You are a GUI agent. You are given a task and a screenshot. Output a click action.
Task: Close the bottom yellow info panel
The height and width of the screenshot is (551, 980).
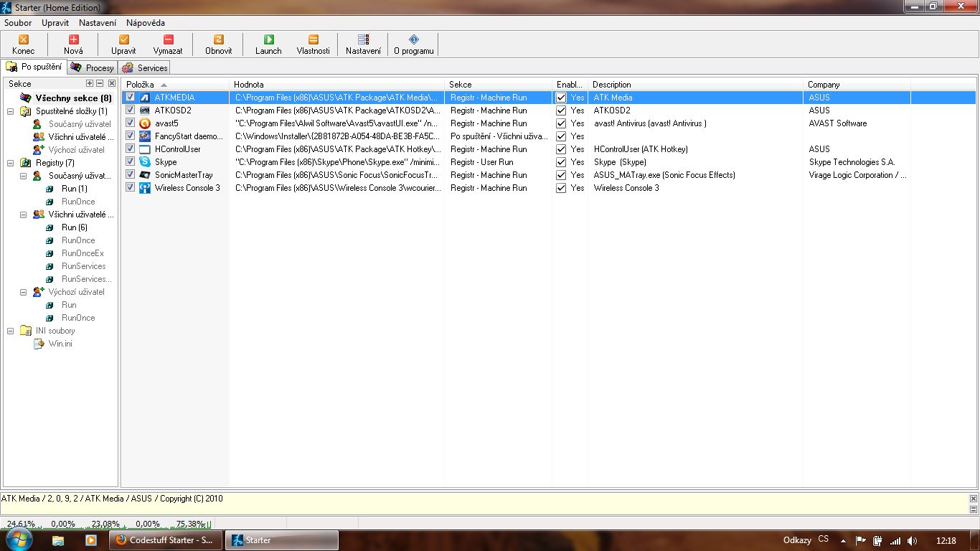(974, 499)
